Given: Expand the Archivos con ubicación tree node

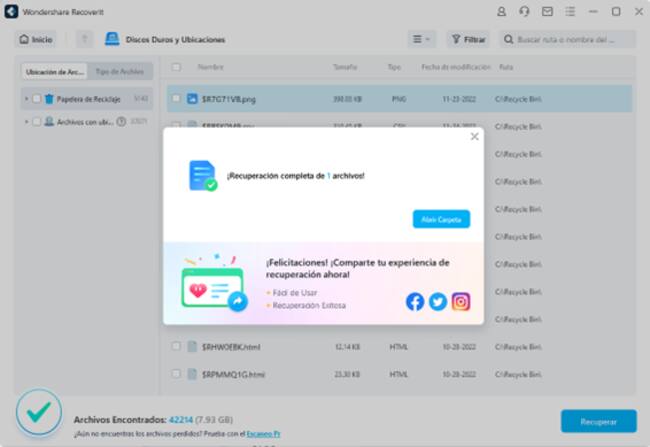Looking at the screenshot, I should [x=26, y=121].
